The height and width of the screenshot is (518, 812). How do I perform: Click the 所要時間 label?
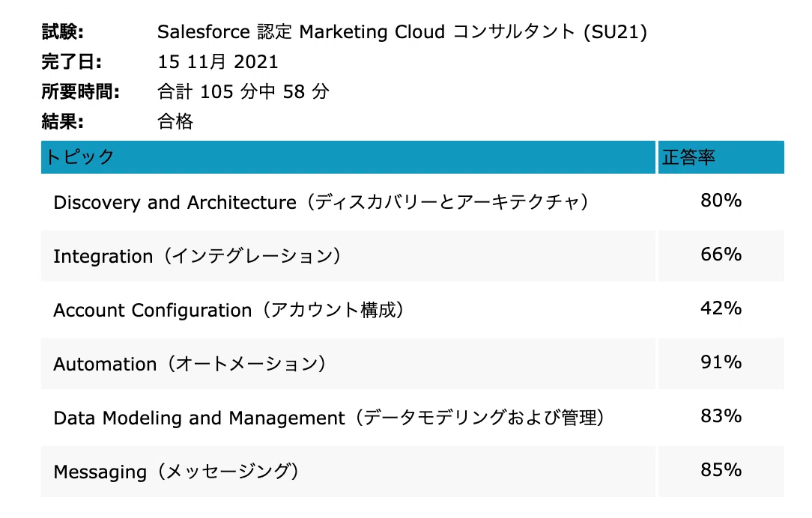point(80,91)
